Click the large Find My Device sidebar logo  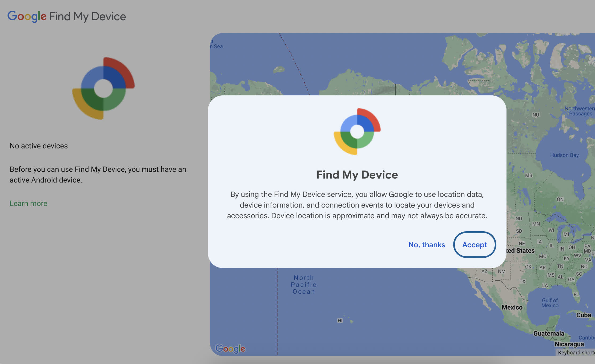click(103, 88)
